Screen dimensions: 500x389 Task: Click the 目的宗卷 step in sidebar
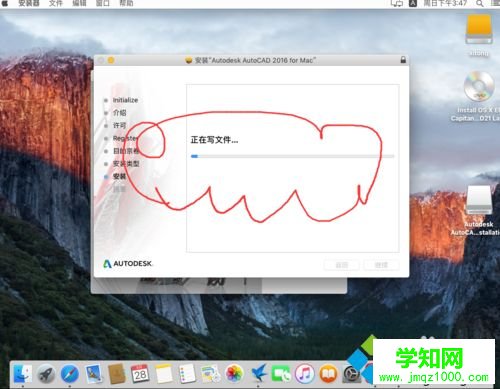coord(126,151)
